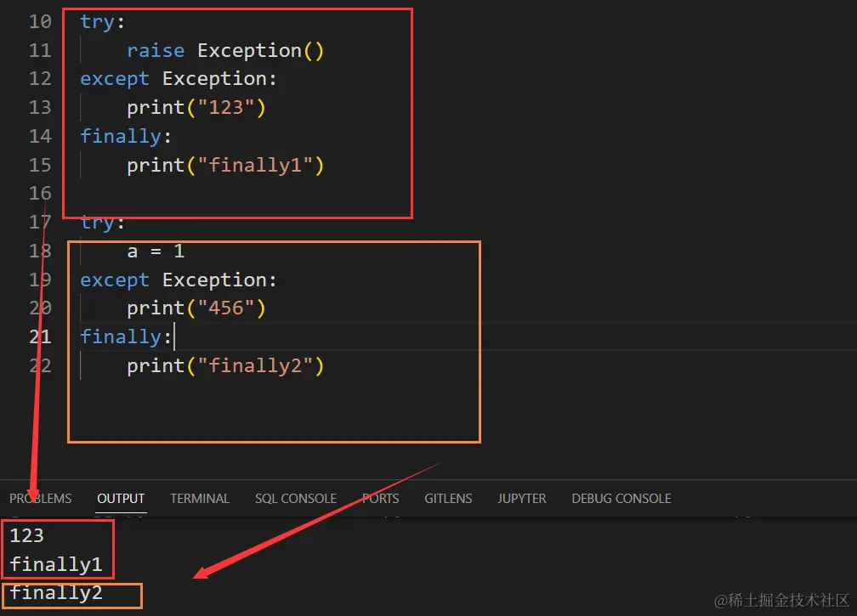The height and width of the screenshot is (616, 857).
Task: Click the print("456") statement
Action: click(196, 308)
